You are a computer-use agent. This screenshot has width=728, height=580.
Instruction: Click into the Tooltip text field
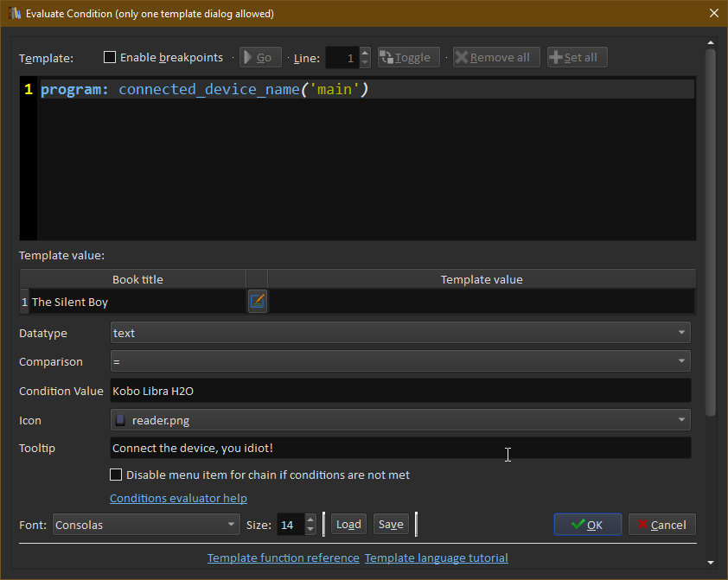pyautogui.click(x=400, y=448)
